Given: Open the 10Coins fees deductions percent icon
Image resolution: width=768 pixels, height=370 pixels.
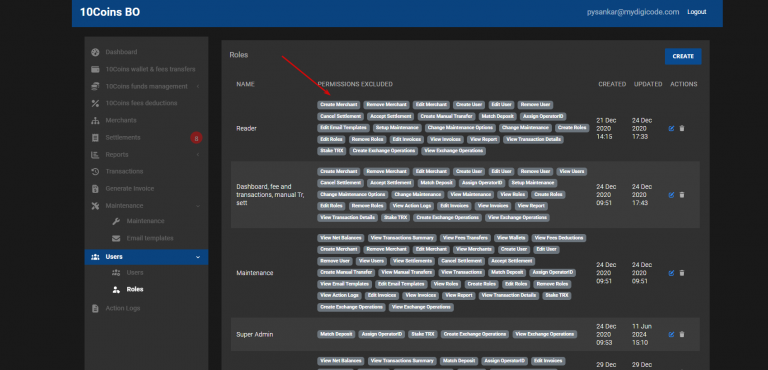Looking at the screenshot, I should point(96,103).
